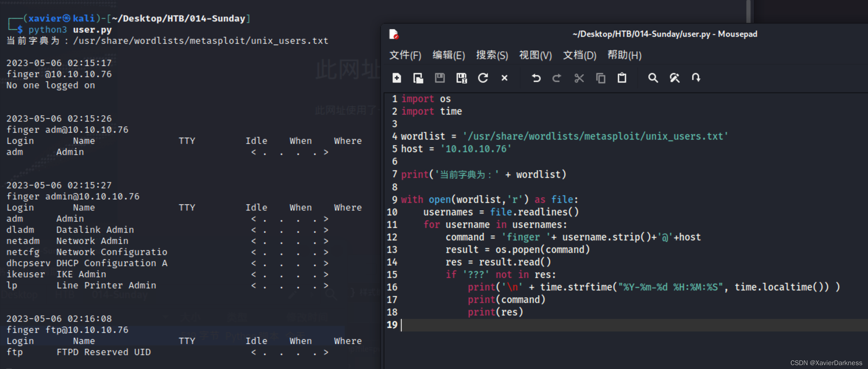Click the terminal scrollbar at top right
Screen dimensions: 868x369
(x=748, y=11)
